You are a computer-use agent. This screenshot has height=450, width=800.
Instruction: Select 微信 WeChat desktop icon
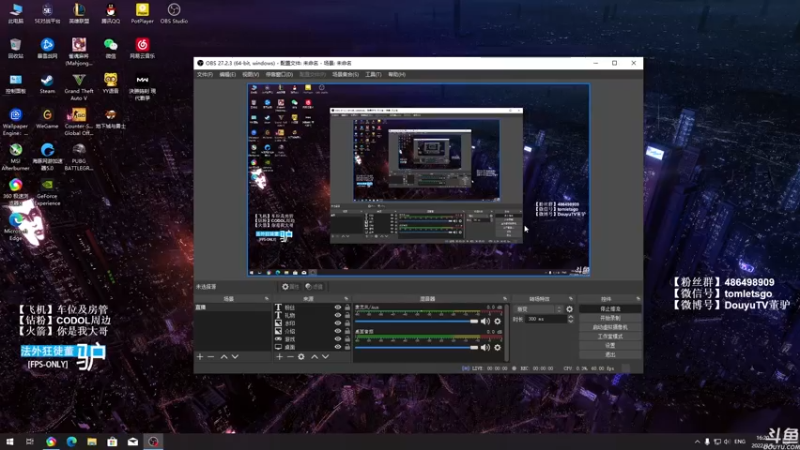point(111,48)
